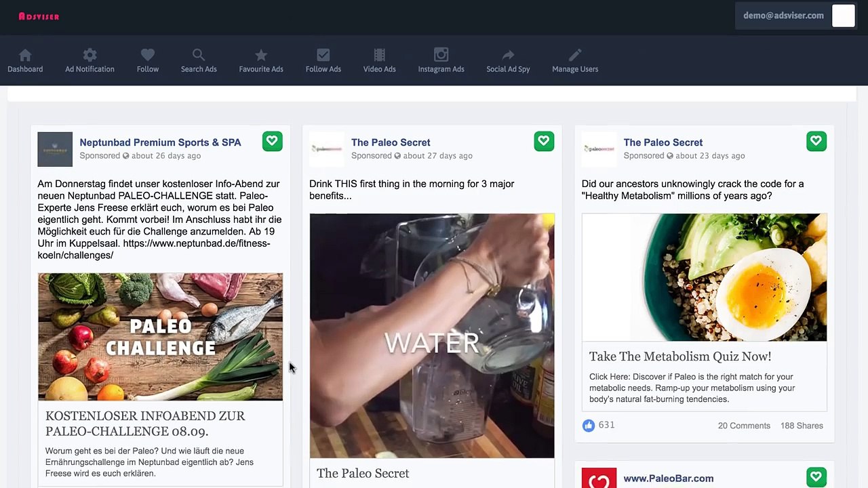Click the Adsviser logo

point(39,16)
